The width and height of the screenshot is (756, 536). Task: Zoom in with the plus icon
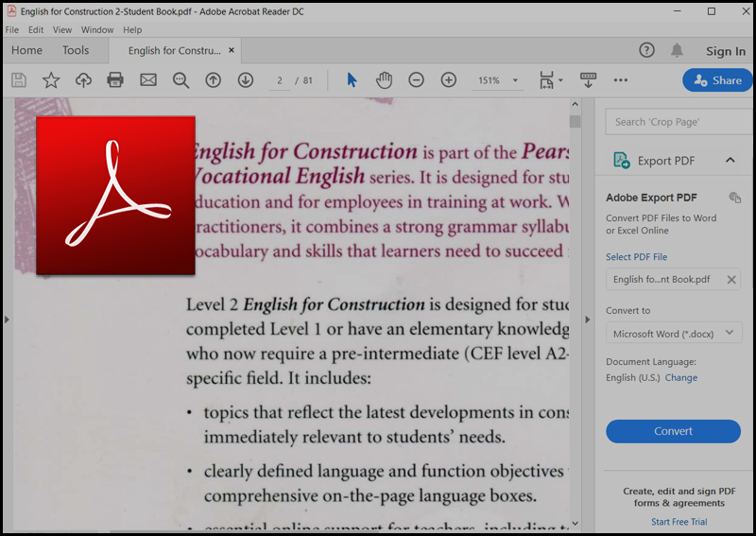click(x=448, y=80)
